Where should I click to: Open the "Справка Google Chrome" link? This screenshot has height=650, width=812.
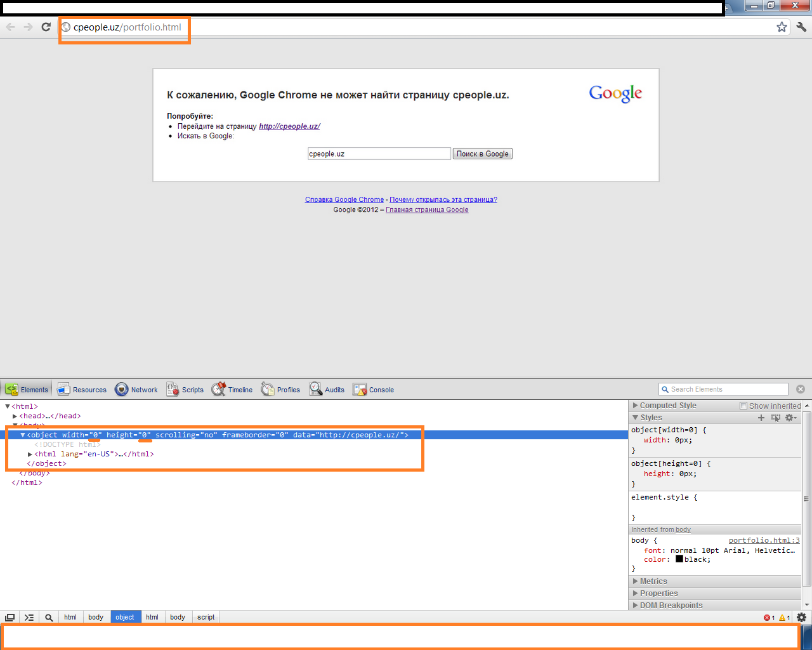(x=344, y=199)
